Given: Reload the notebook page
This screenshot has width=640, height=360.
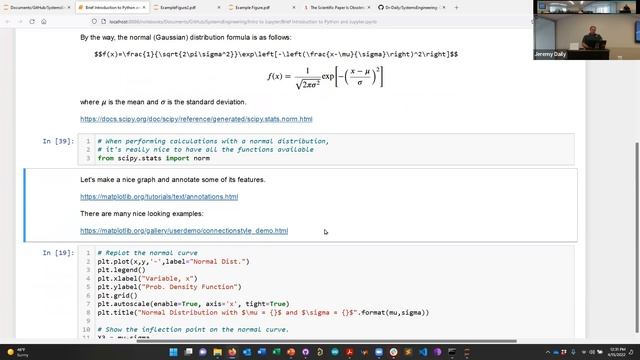Looking at the screenshot, I should [32, 21].
